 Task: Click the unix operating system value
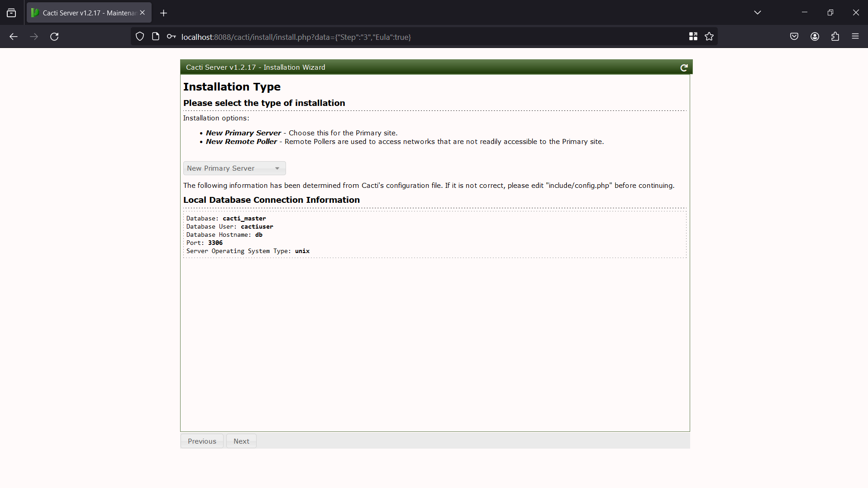pos(302,251)
